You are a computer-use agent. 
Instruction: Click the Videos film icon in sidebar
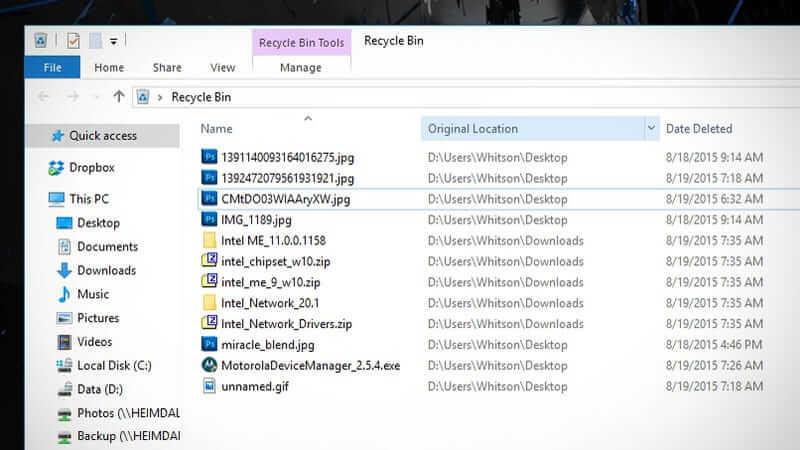pos(64,342)
